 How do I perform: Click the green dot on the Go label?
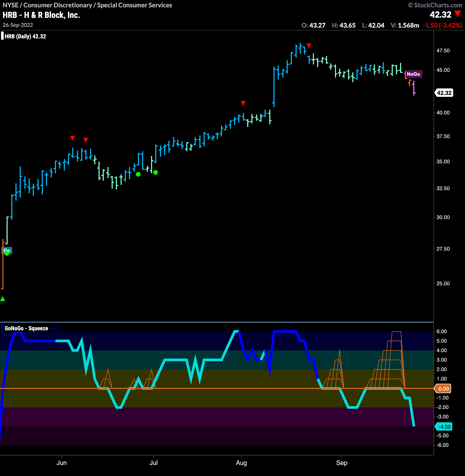click(7, 253)
